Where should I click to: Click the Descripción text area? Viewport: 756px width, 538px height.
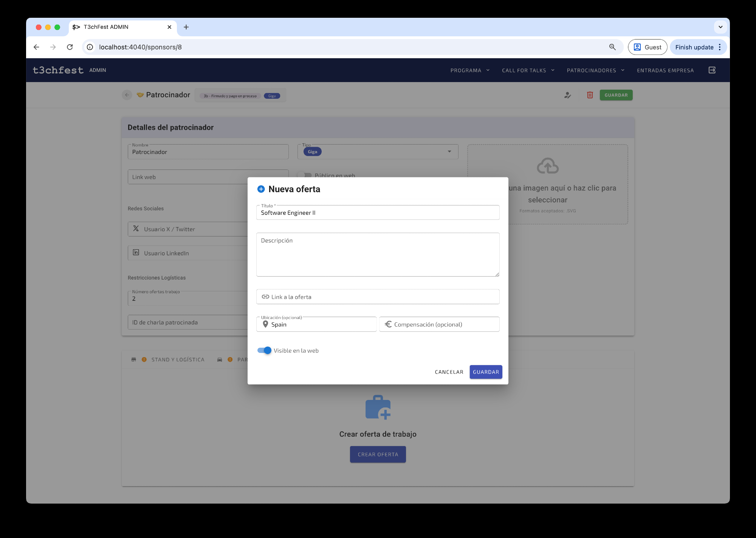pos(378,255)
